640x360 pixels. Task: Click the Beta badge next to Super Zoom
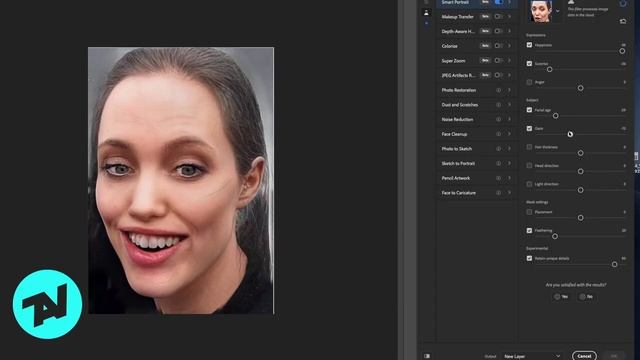coord(485,60)
